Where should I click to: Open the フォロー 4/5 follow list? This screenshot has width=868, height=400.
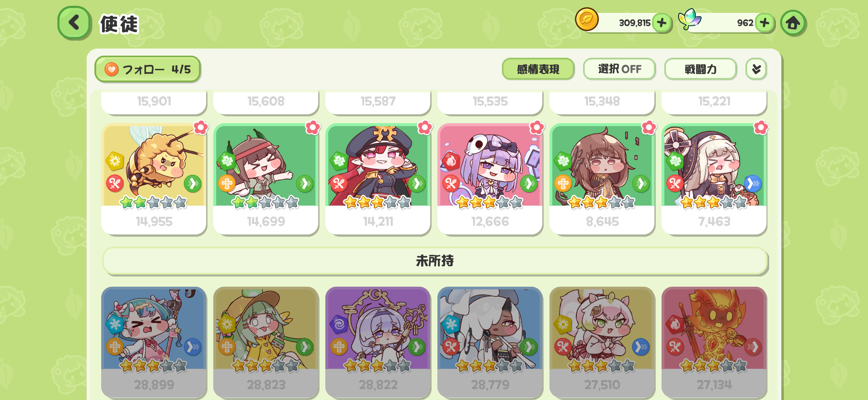click(x=147, y=69)
